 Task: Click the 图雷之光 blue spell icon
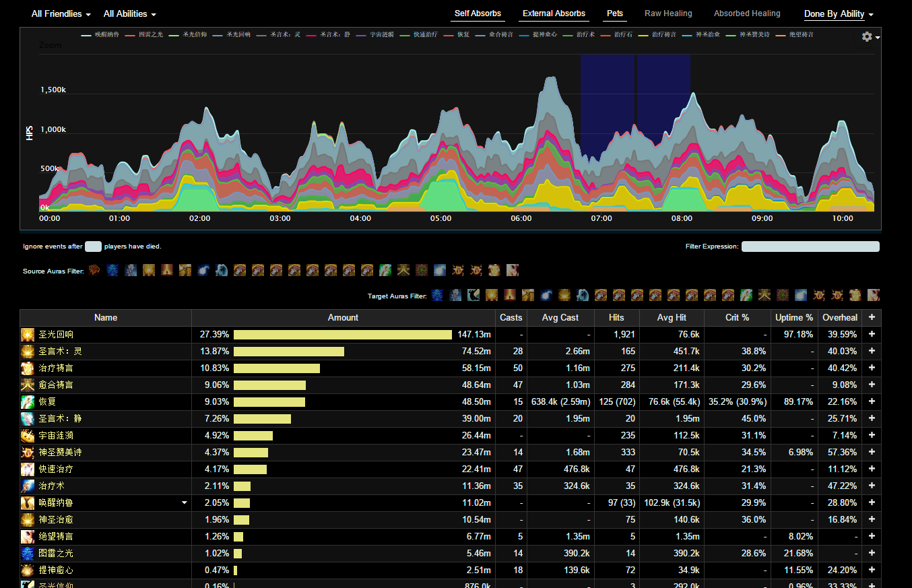click(28, 554)
